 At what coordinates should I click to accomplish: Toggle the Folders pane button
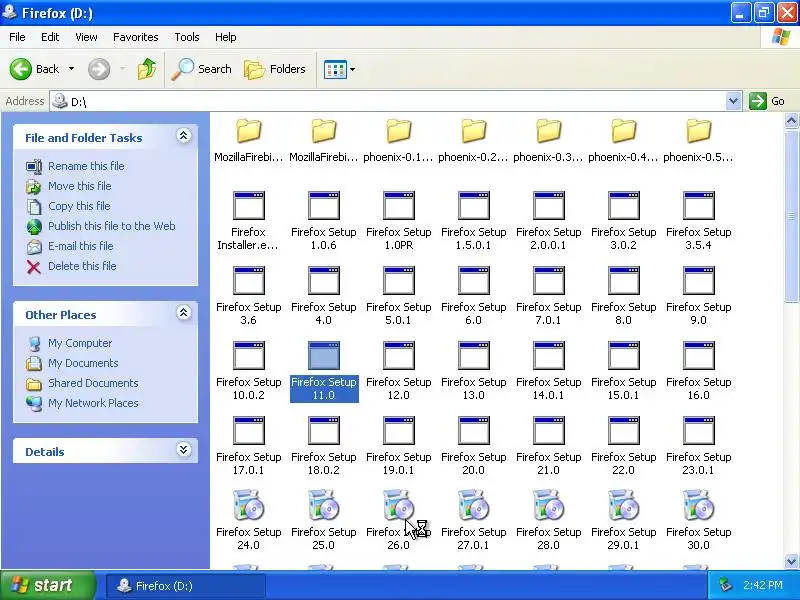[275, 69]
